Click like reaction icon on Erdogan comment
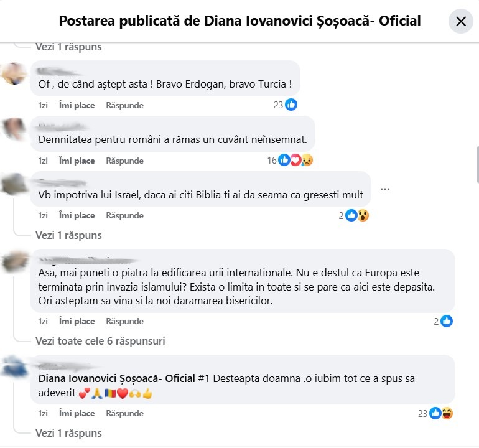The width and height of the screenshot is (479, 448). (291, 105)
